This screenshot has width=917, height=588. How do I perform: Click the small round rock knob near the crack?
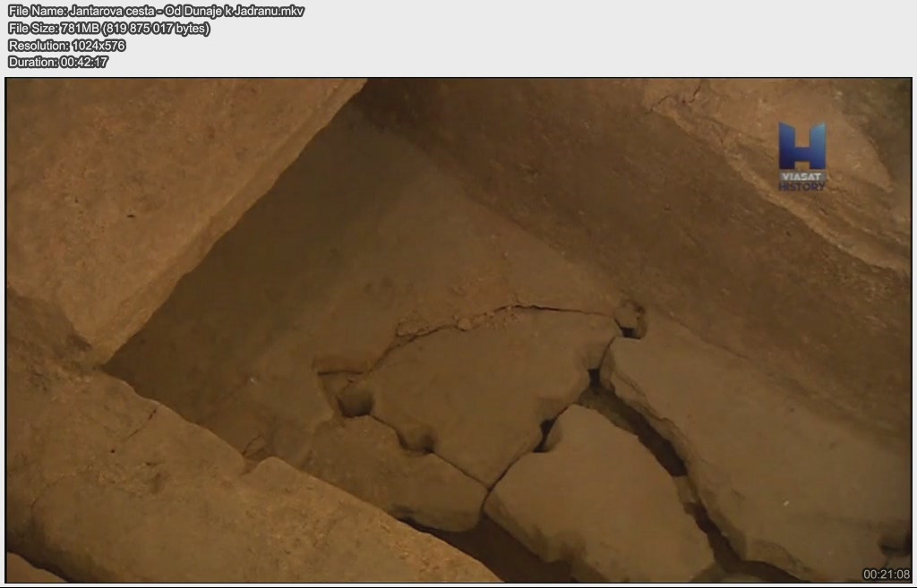click(630, 317)
